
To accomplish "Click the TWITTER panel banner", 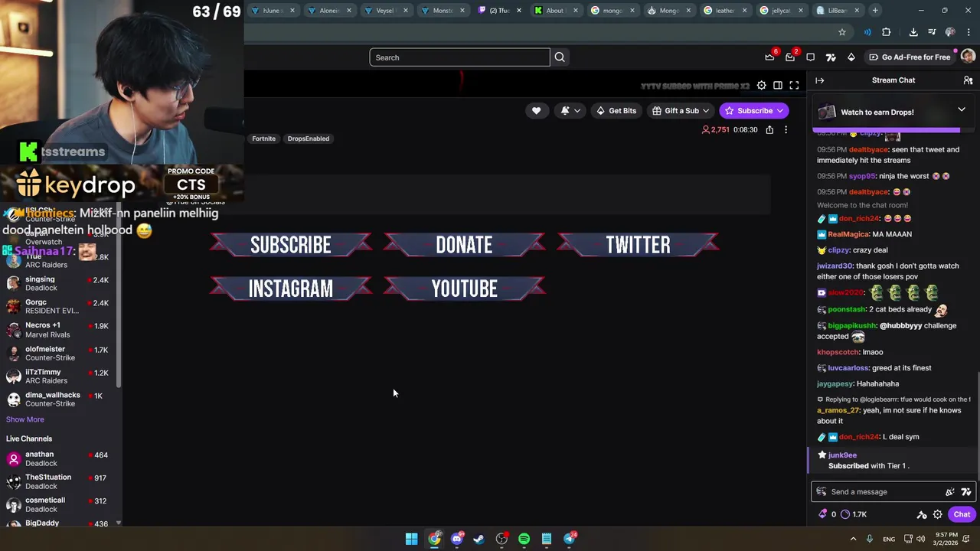I will click(638, 245).
